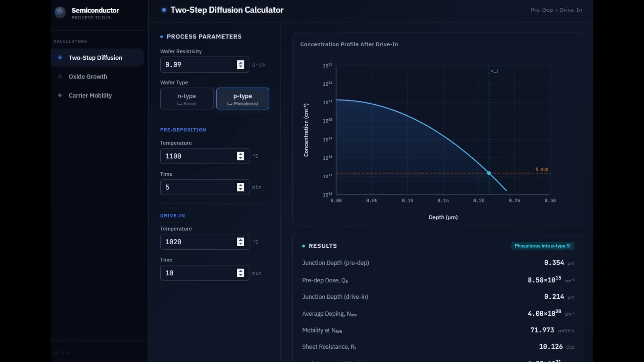Image resolution: width=644 pixels, height=362 pixels.
Task: Click the blue dot beside the calculator title
Action: [164, 10]
